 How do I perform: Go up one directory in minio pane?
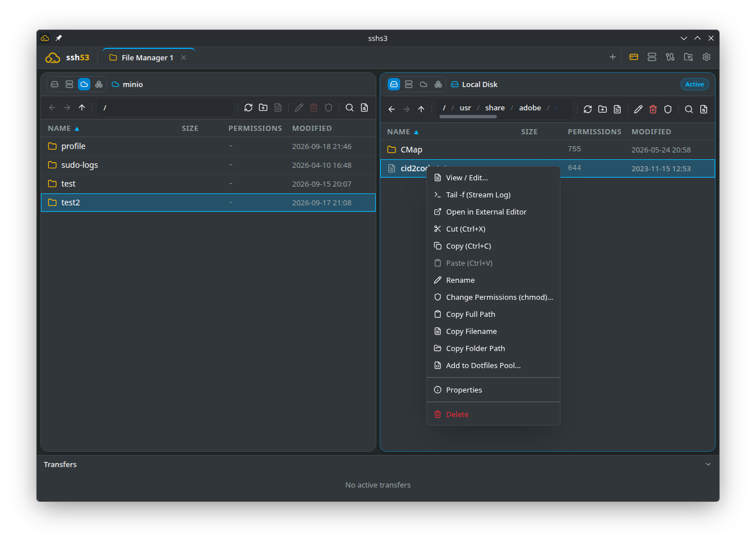click(x=82, y=108)
